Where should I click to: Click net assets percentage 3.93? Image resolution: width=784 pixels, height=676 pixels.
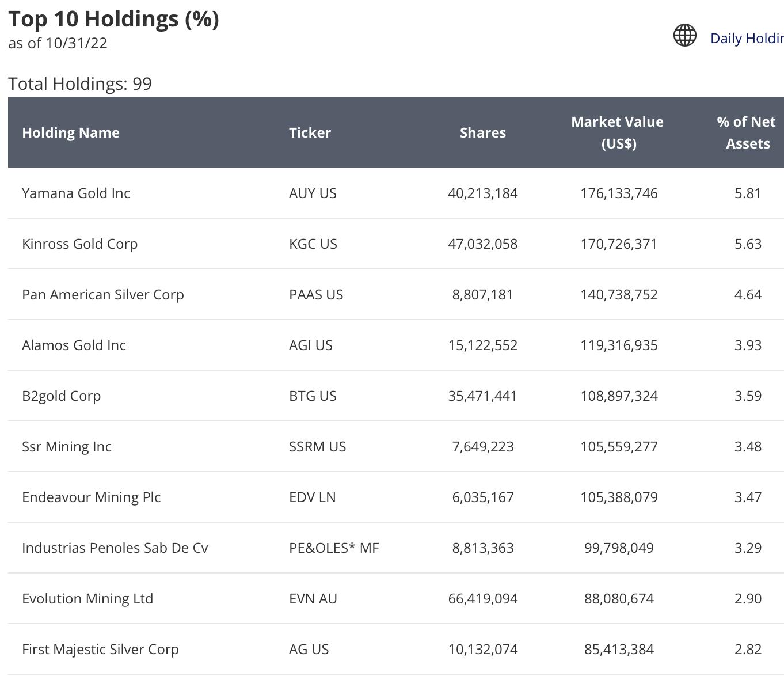click(748, 345)
